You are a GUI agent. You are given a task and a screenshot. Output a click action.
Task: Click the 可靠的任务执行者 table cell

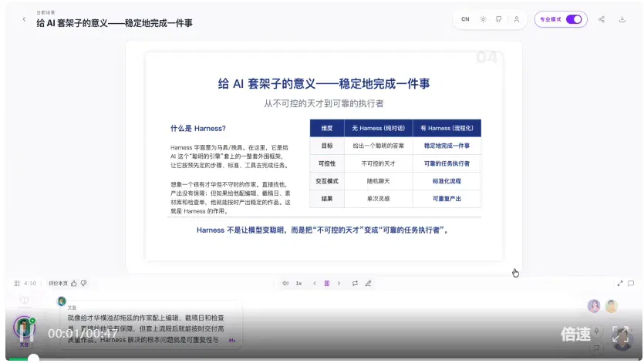pos(447,163)
